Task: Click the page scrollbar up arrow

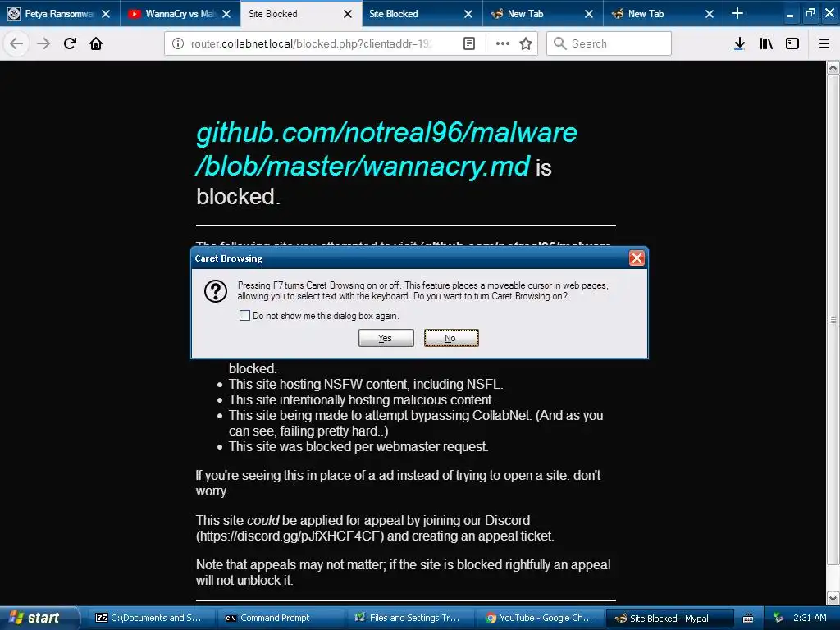Action: pos(833,68)
